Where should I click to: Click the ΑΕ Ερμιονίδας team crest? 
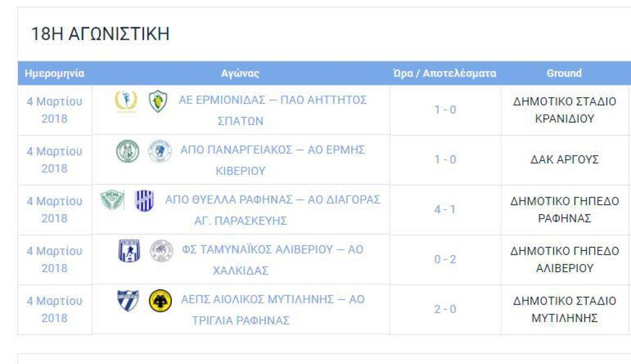[x=126, y=101]
